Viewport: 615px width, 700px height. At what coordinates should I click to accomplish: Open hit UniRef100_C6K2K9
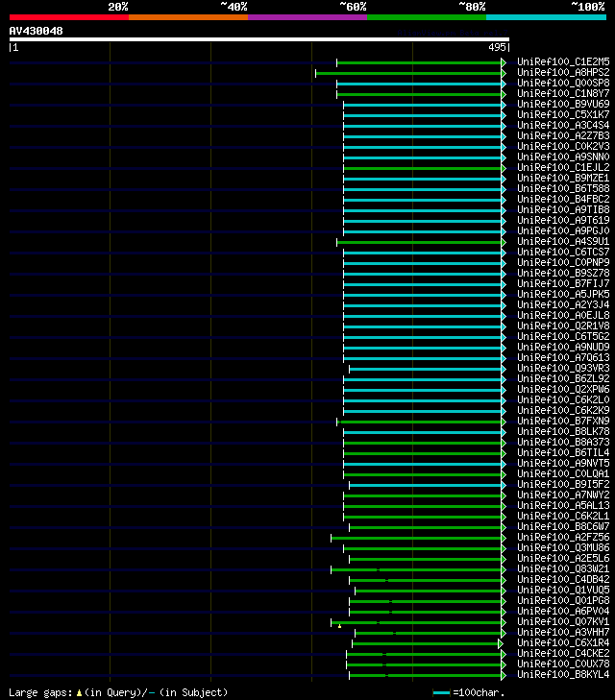(x=563, y=410)
